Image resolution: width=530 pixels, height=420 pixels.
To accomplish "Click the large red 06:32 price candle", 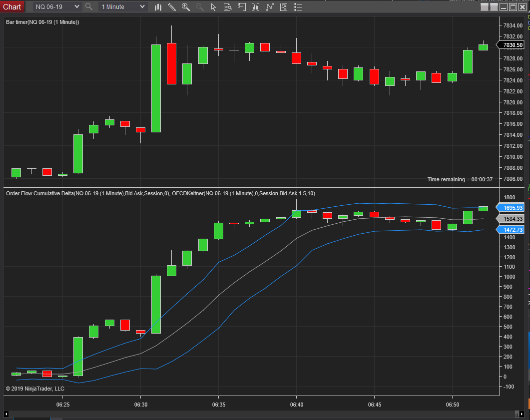I will (171, 63).
